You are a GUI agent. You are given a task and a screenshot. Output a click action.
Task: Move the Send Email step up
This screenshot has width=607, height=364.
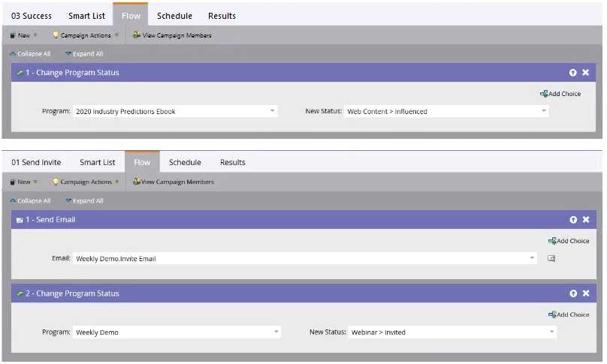pos(573,219)
